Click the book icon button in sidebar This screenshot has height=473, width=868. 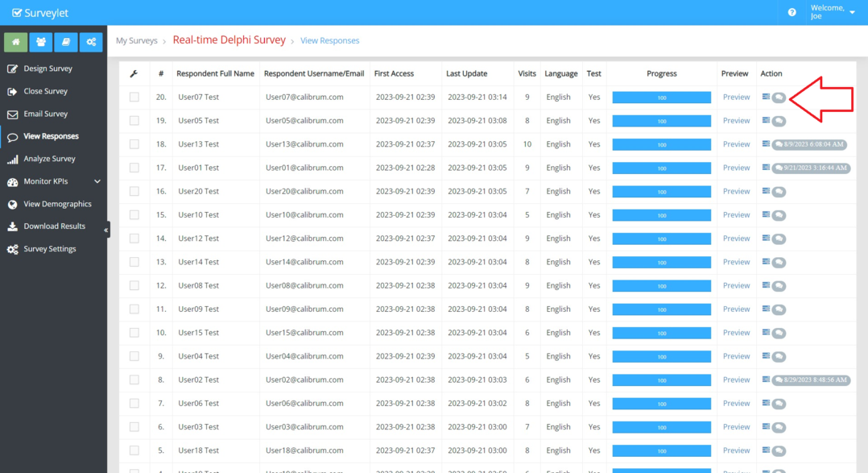[65, 42]
